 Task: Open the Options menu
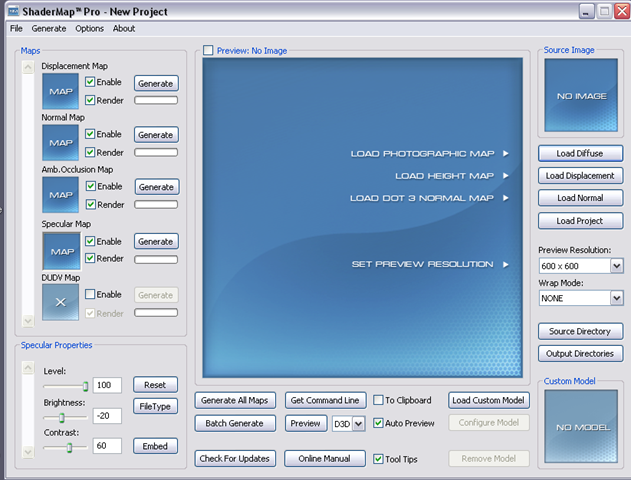point(89,29)
